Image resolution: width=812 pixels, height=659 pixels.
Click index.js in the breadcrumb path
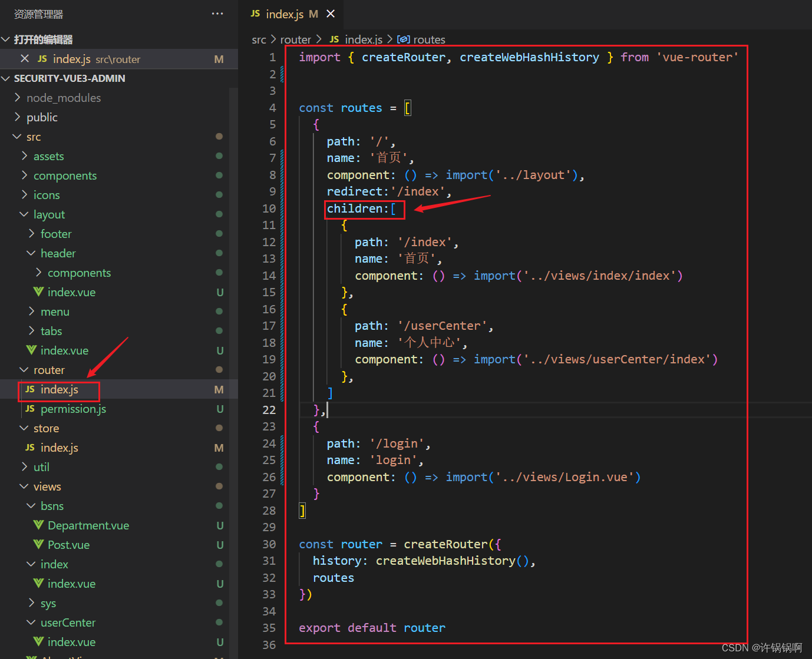point(364,39)
